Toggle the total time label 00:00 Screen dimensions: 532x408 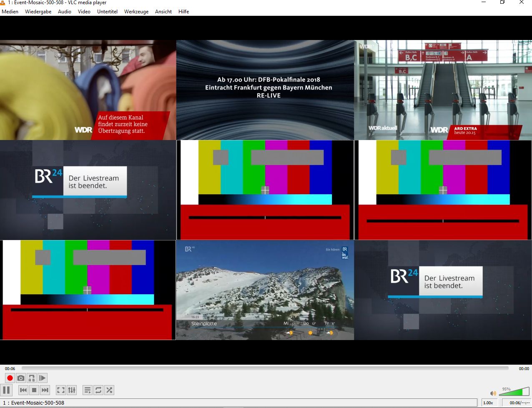[x=524, y=368]
